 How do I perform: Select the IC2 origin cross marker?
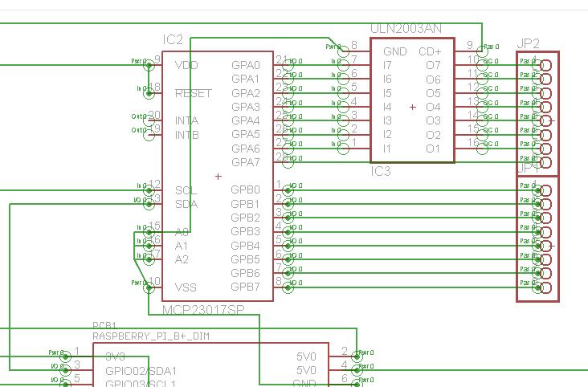pos(218,176)
